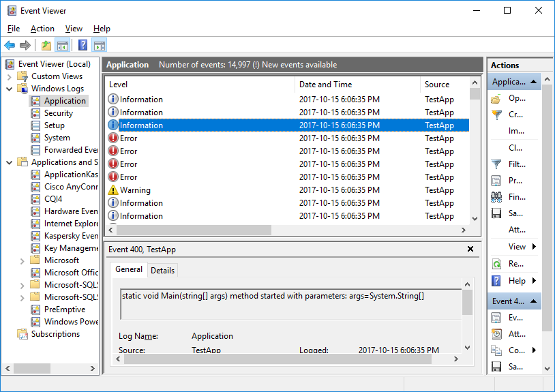Click the Copy action icon
Viewport: 555px width, 392px height.
pyautogui.click(x=496, y=350)
